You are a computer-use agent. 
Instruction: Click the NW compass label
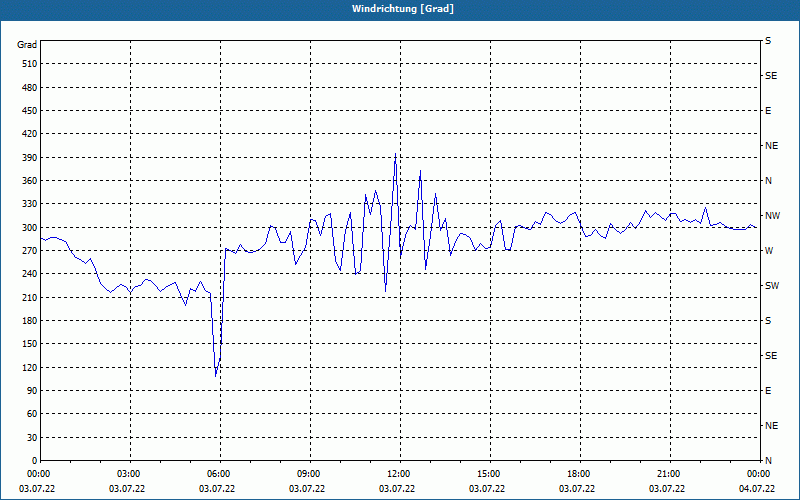(772, 216)
